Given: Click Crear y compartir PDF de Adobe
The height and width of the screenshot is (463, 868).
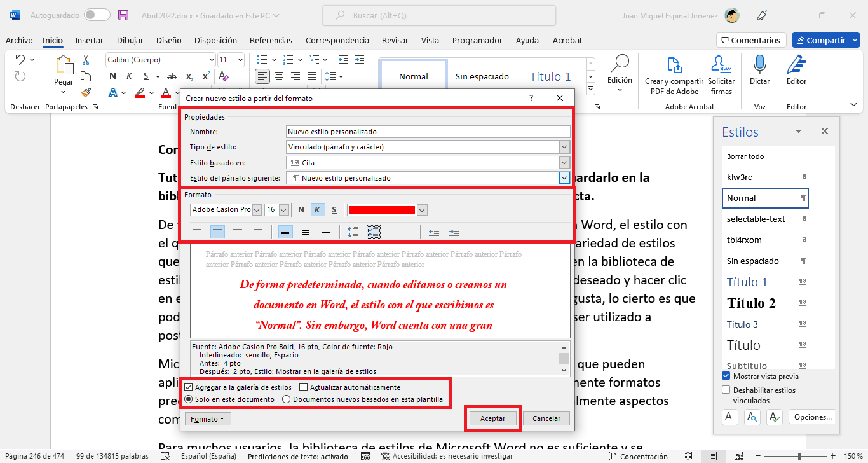Looking at the screenshot, I should coord(674,75).
